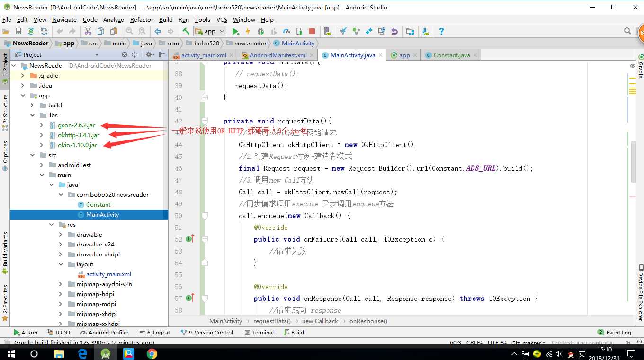This screenshot has width=644, height=360.
Task: Expand the androidTest folder
Action: (x=42, y=165)
